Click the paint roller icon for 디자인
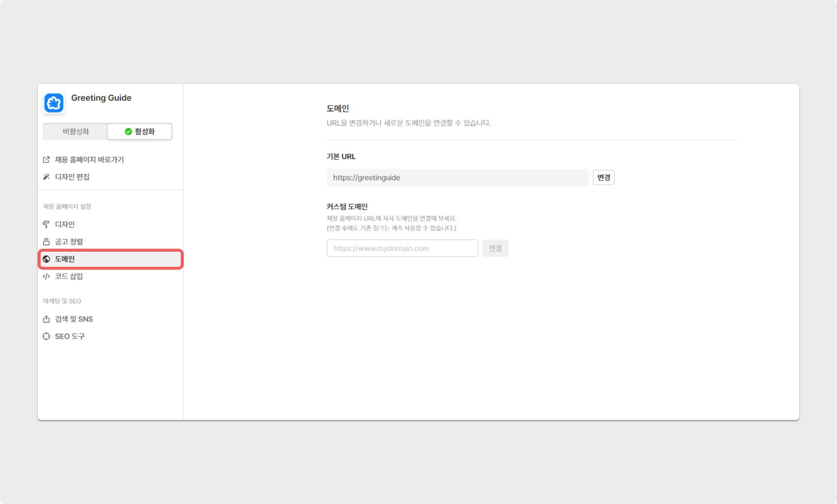This screenshot has width=837, height=504. point(46,224)
